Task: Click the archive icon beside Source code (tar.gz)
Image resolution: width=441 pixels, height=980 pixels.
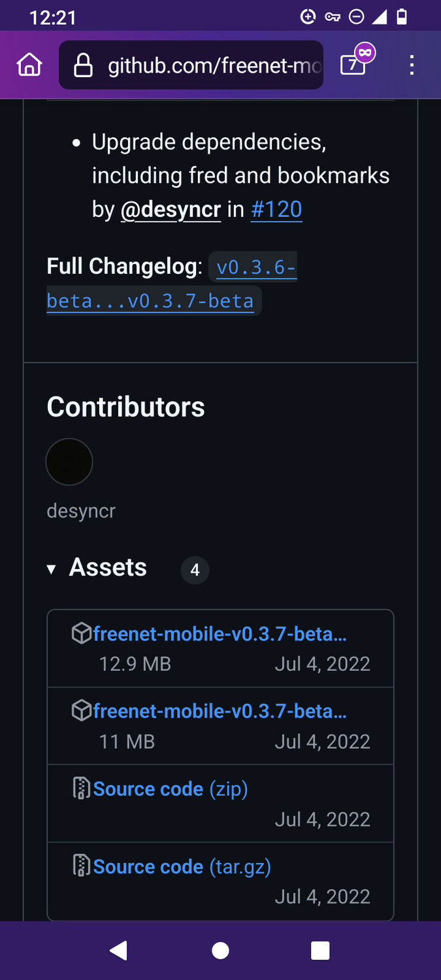Action: [x=81, y=866]
